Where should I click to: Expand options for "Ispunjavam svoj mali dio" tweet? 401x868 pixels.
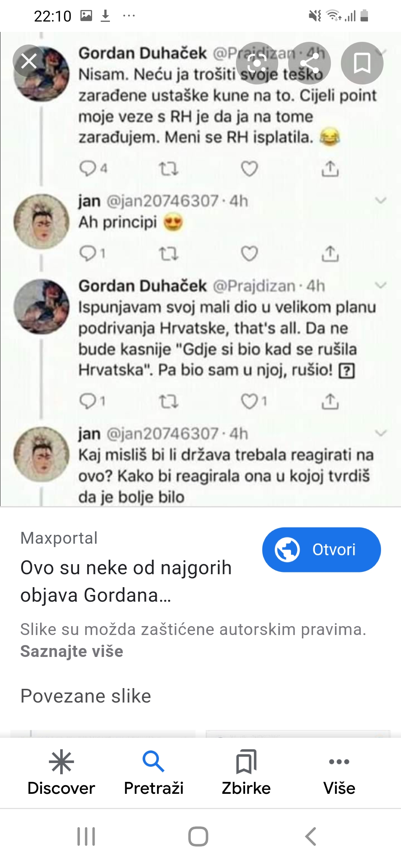[x=381, y=286]
